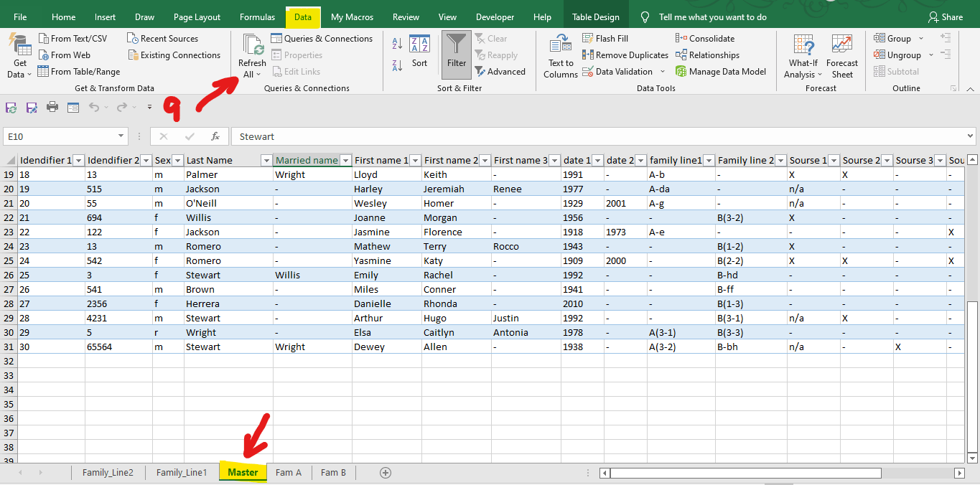
Task: Open Existing Connections
Action: (174, 55)
